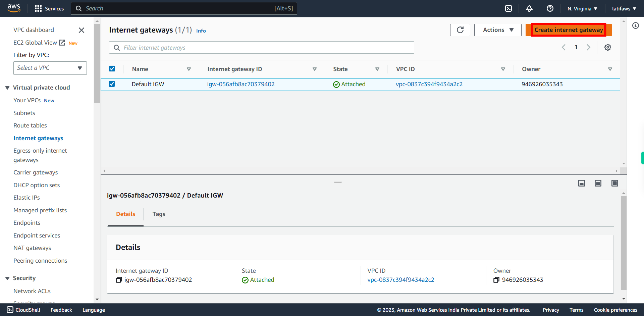Open Egress-only internet gateways in sidebar
The height and width of the screenshot is (316, 644).
[x=40, y=155]
